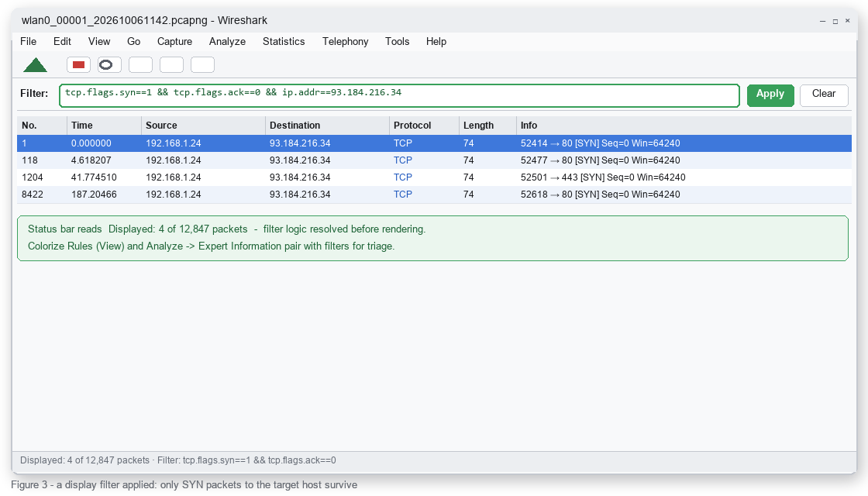Open the Go menu
This screenshot has height=496, width=868.
[x=134, y=42]
